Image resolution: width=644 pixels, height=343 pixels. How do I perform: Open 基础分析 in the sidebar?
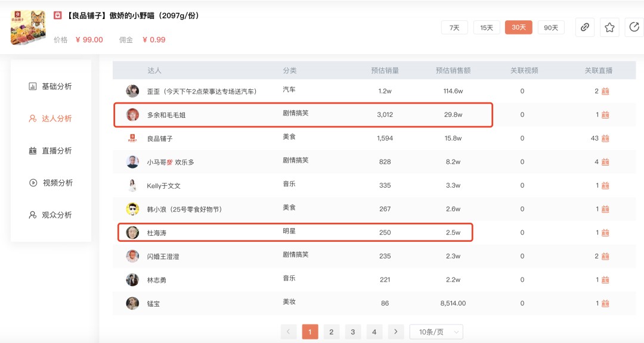51,86
